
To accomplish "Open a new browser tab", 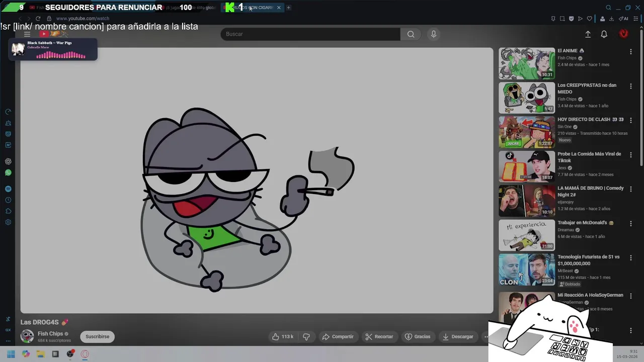I will [x=288, y=8].
